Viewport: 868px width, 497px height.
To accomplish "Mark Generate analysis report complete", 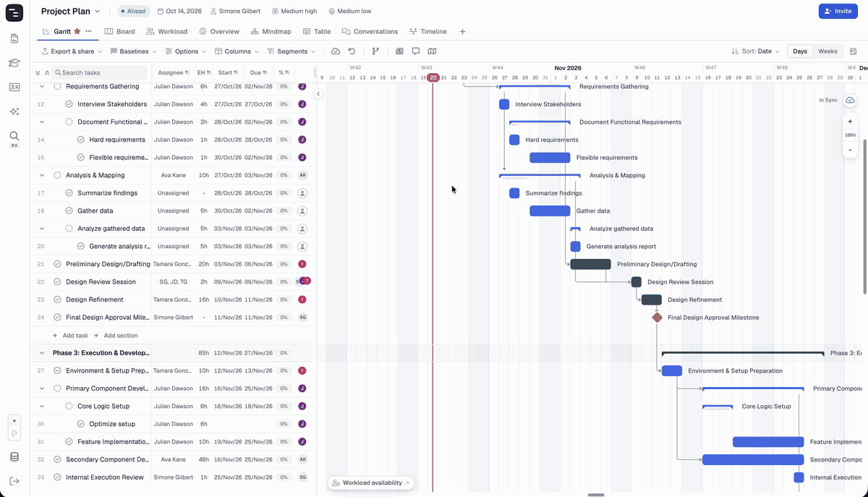I will click(81, 247).
